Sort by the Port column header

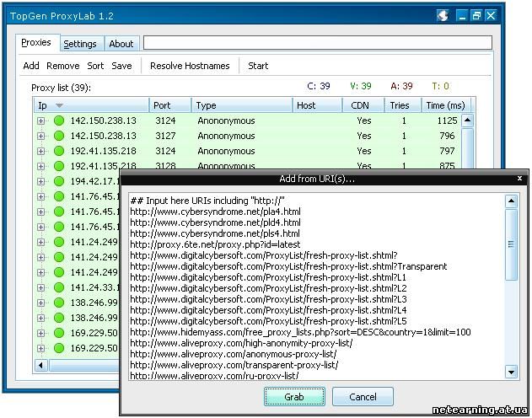(170, 105)
